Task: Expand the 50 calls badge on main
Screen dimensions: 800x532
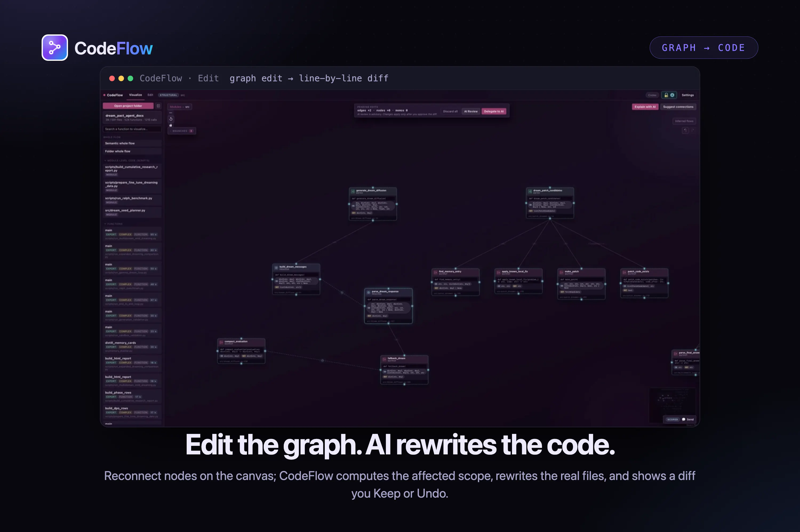Action: coord(154,269)
